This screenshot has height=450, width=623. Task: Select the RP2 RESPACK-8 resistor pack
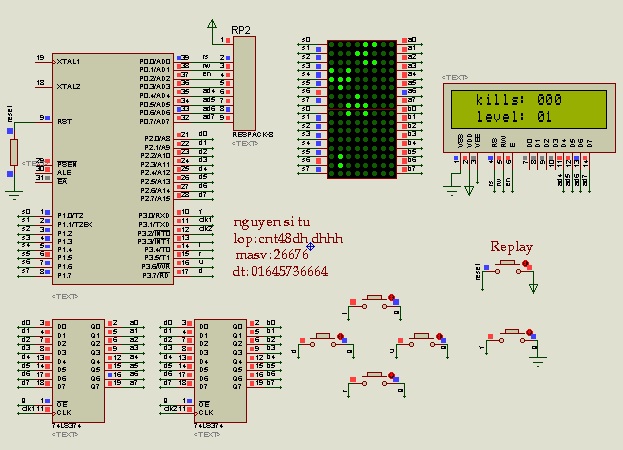pos(244,83)
